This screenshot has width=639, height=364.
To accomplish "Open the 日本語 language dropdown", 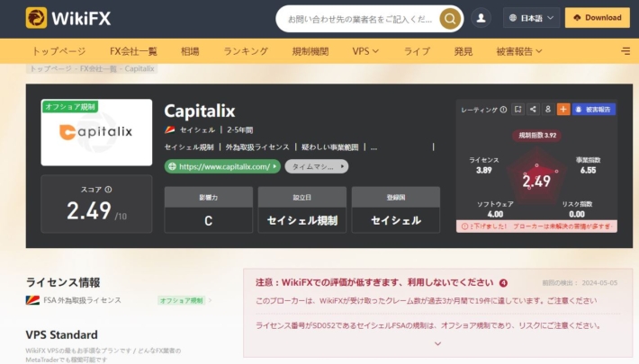I will [x=531, y=18].
